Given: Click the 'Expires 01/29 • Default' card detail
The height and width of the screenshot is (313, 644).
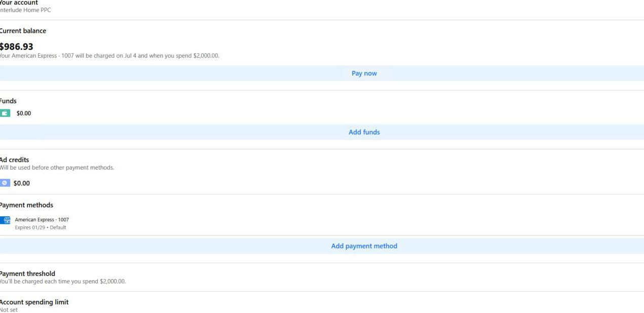Looking at the screenshot, I should pos(41,227).
